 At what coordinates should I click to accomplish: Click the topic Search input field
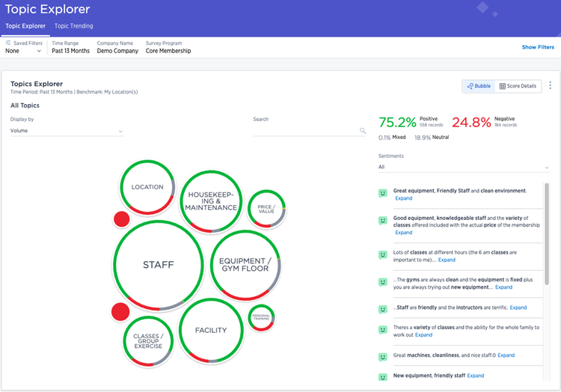305,131
